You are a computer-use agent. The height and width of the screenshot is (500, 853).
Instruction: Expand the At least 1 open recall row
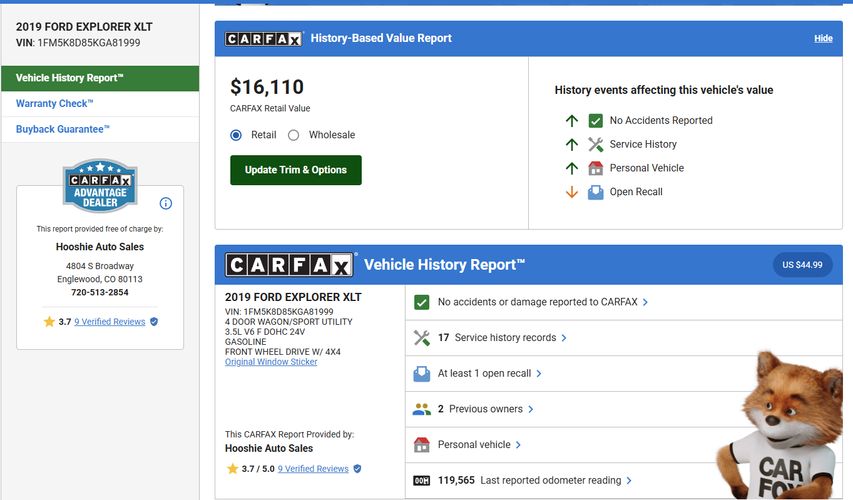[x=489, y=374]
